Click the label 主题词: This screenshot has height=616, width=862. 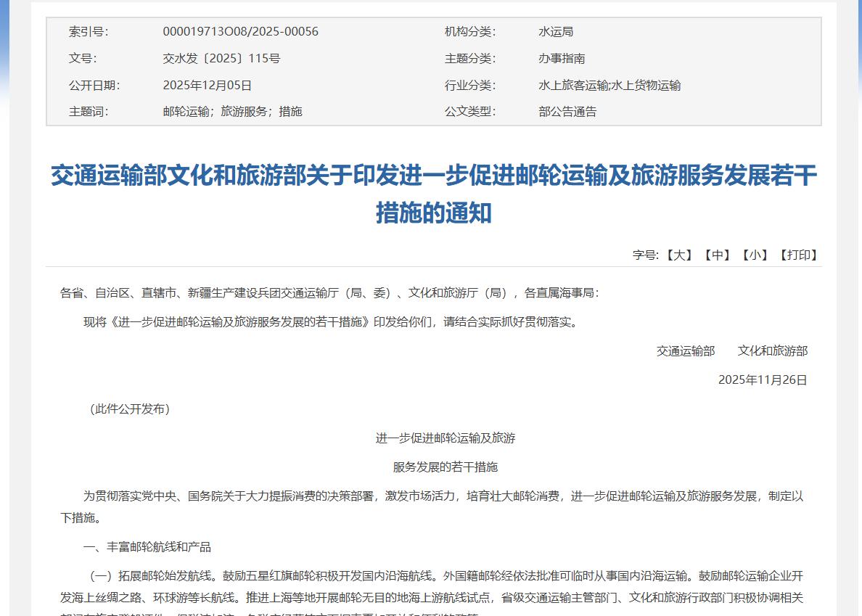click(x=89, y=112)
